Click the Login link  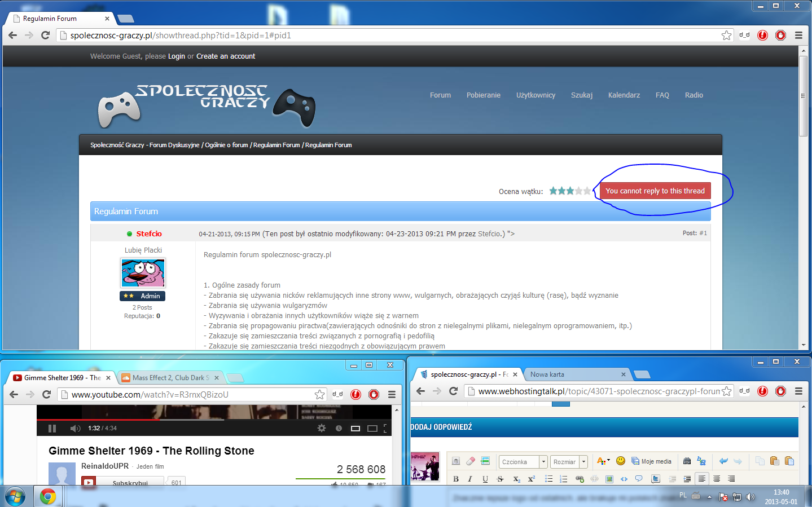(177, 56)
